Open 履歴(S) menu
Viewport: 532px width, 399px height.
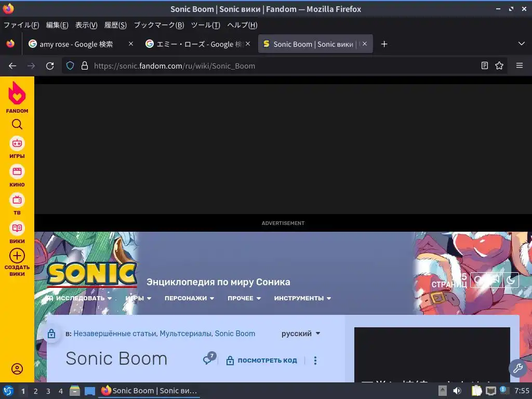click(x=115, y=25)
